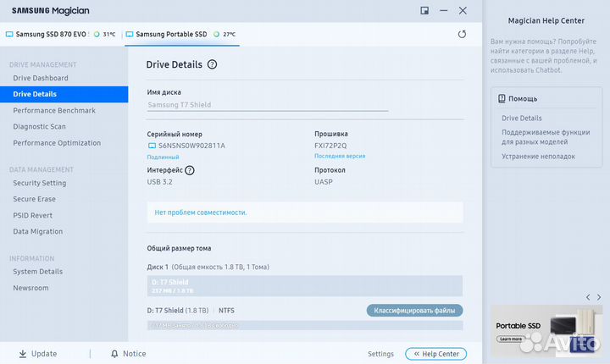Click the UASP protocol value
Screen dimensions: 610x364
click(x=324, y=182)
